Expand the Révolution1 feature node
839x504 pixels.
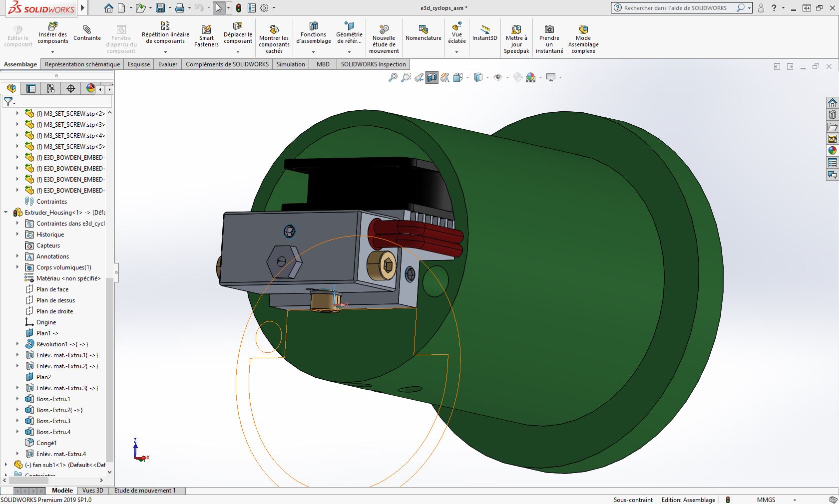17,344
